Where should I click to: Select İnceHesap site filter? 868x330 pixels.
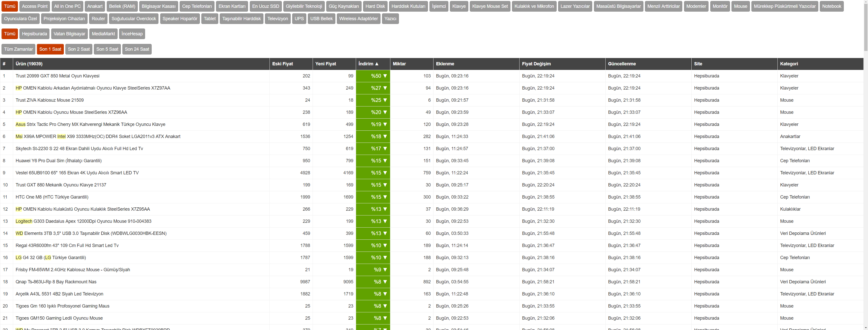tap(132, 34)
